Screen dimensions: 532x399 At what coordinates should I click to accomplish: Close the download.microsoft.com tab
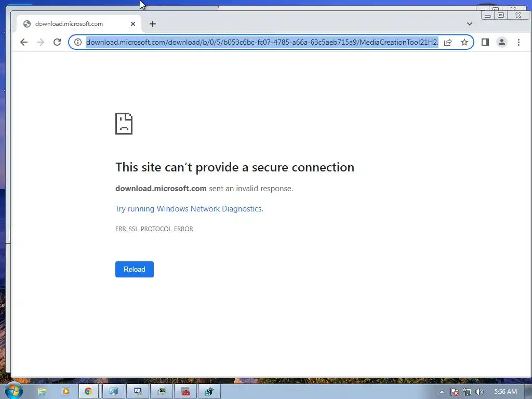133,24
